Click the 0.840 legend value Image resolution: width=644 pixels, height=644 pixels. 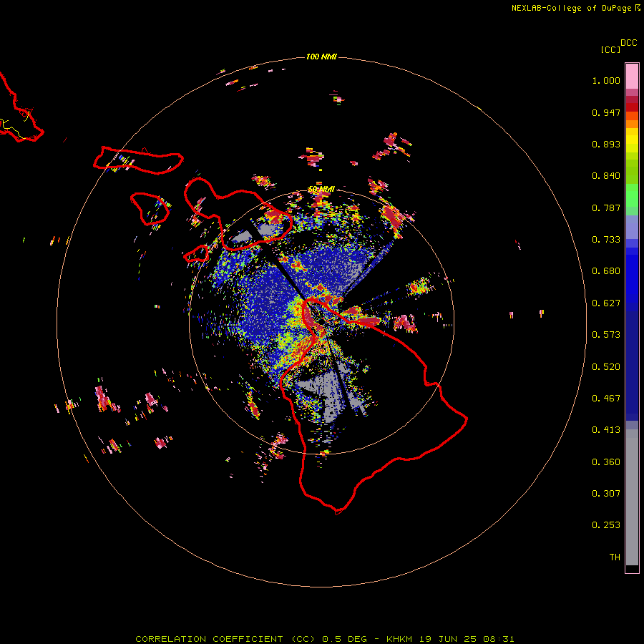point(606,176)
